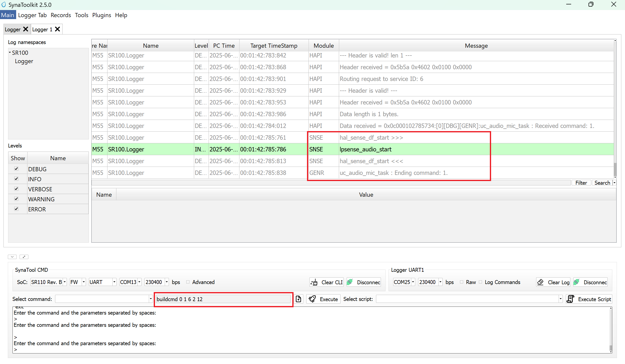
Task: Close the Logger 1 tab with its X
Action: pos(58,29)
